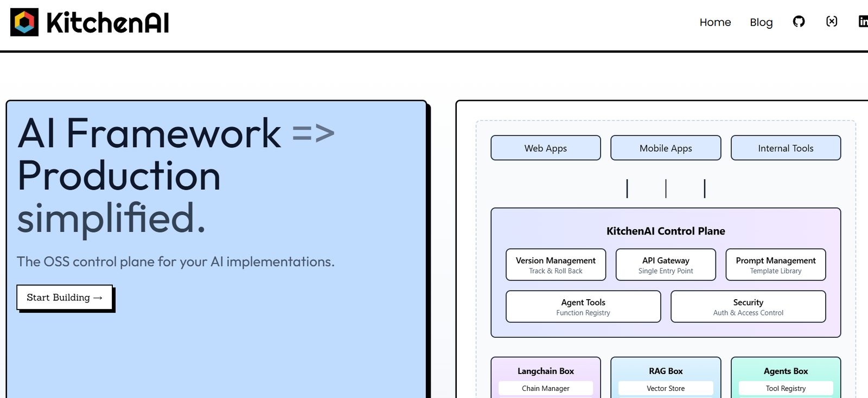The image size is (868, 398).
Task: Click the API Gateway card
Action: pyautogui.click(x=666, y=265)
